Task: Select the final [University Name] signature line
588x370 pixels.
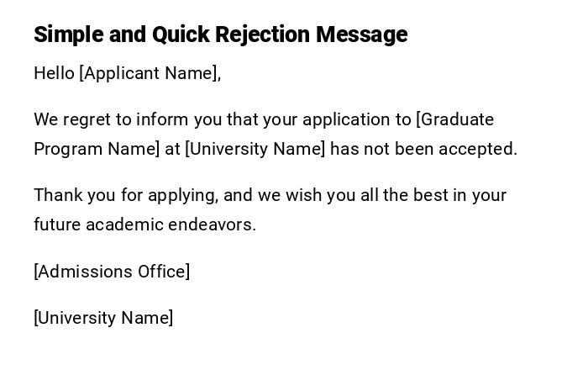Action: tap(103, 318)
